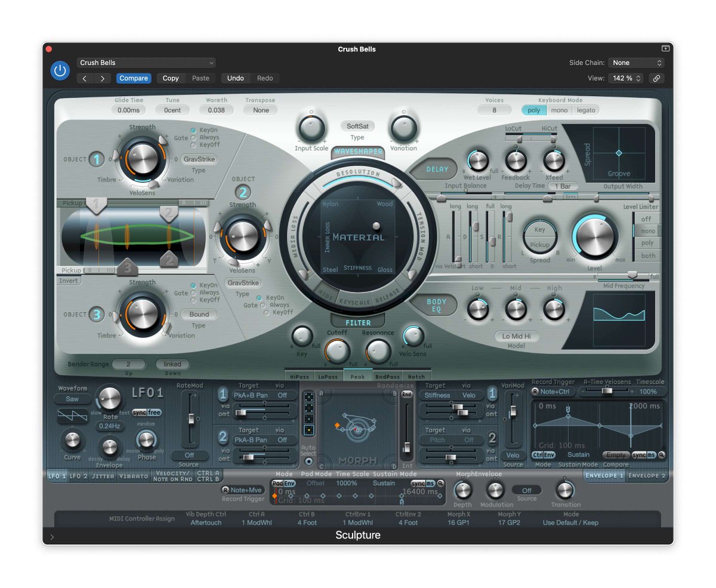
Task: Click the Transition knob
Action: (564, 490)
